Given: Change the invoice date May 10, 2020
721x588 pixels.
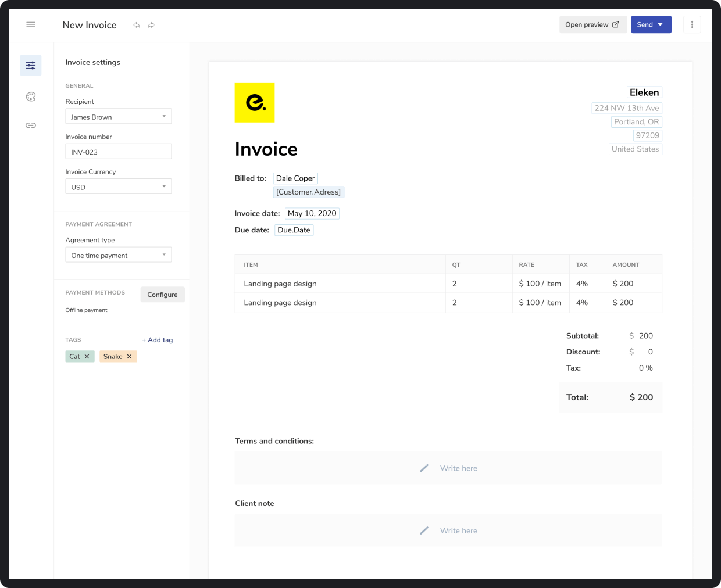Looking at the screenshot, I should [x=312, y=213].
